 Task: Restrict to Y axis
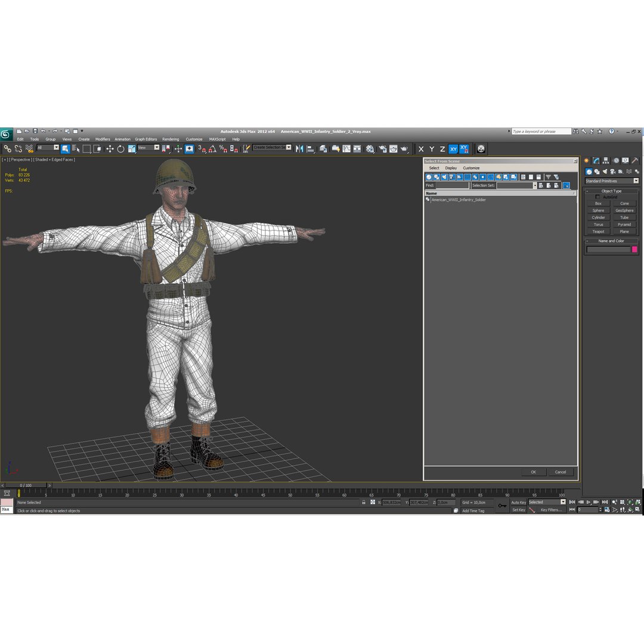pos(432,149)
